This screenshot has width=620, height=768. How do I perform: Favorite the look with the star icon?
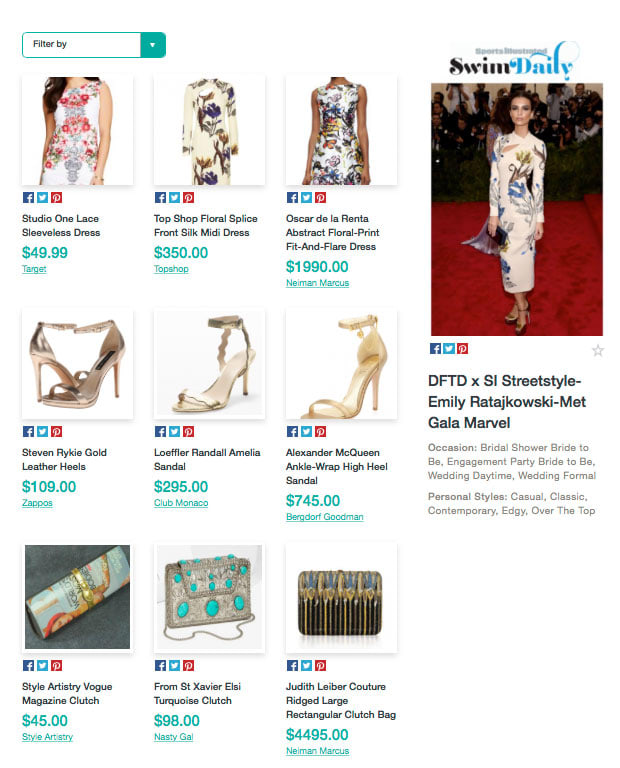597,350
